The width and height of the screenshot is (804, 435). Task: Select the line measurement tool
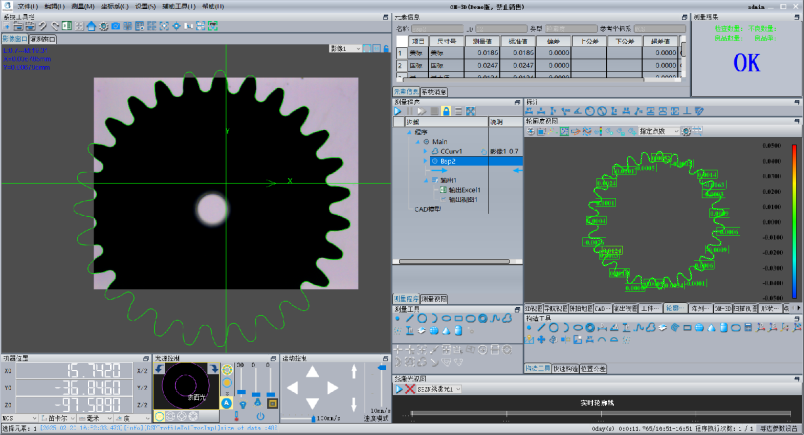click(x=409, y=318)
